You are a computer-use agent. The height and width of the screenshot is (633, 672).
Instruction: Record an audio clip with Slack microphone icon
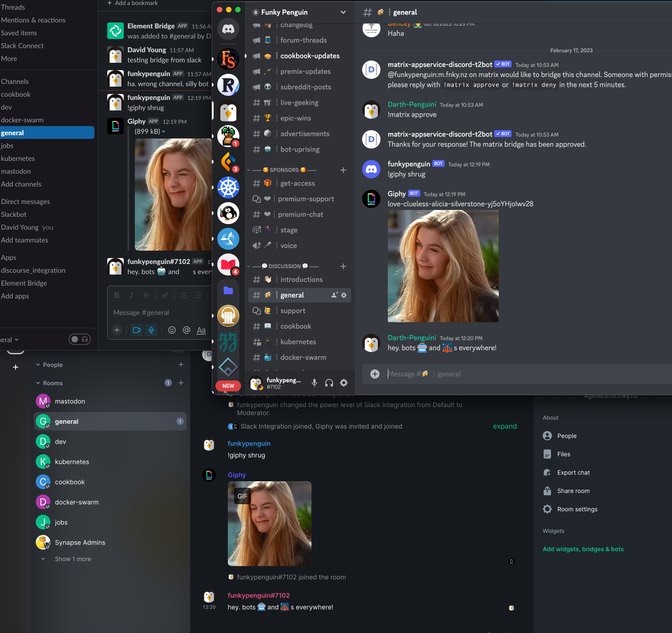(151, 330)
